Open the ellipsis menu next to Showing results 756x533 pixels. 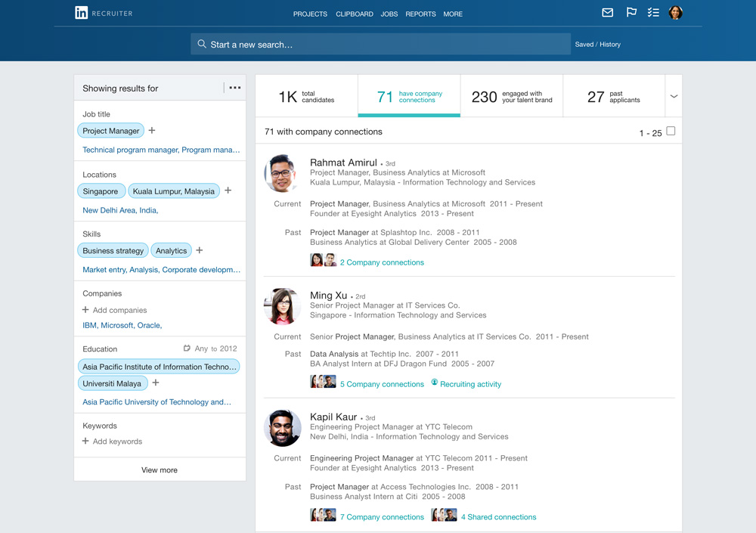(234, 88)
